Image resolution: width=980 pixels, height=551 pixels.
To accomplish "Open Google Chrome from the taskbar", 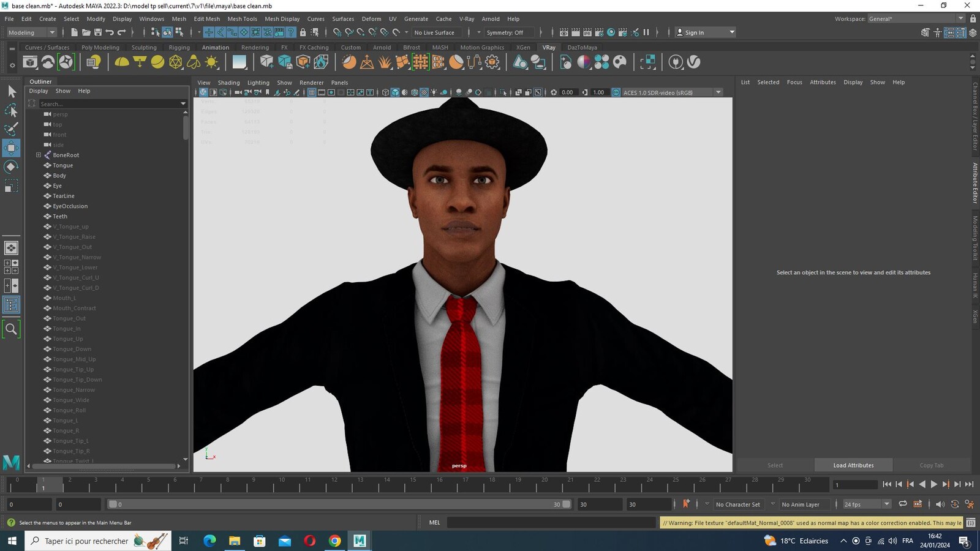I will pos(334,541).
